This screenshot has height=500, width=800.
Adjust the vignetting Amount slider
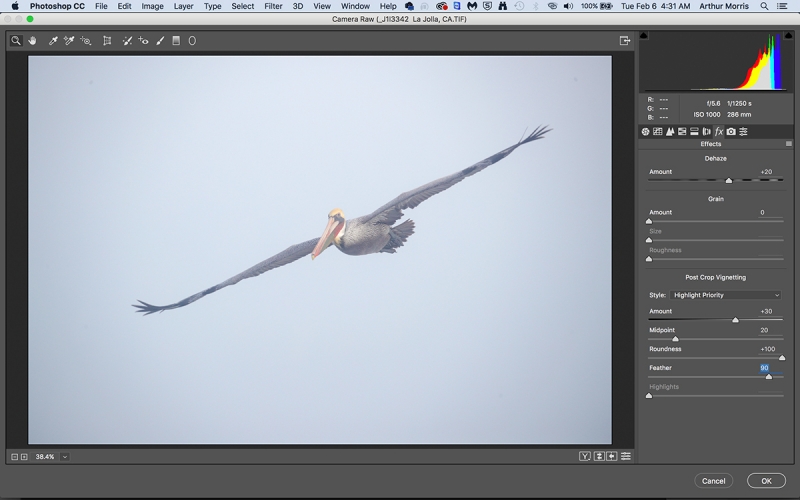(x=735, y=320)
